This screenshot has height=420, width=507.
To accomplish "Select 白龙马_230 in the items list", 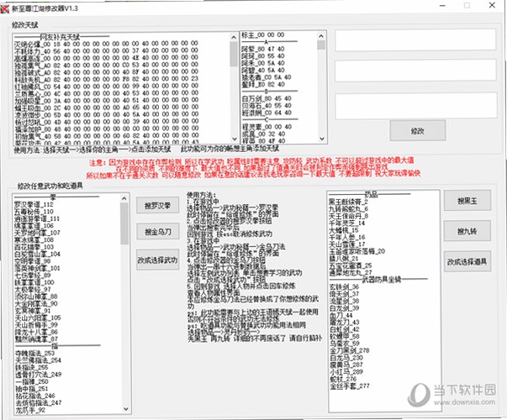I will (346, 358).
